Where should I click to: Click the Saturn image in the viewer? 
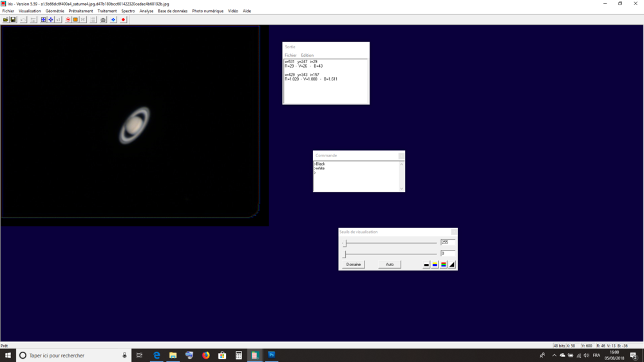click(x=135, y=126)
